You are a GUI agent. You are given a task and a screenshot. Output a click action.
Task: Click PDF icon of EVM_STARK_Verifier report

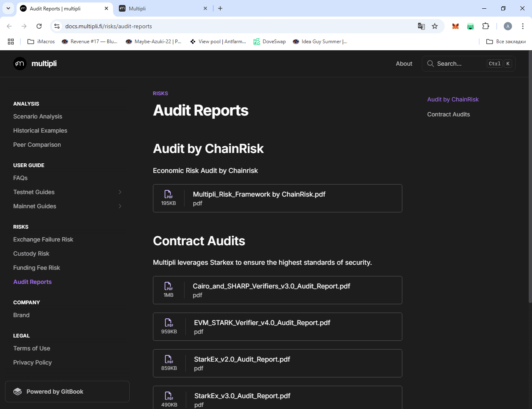point(169,323)
